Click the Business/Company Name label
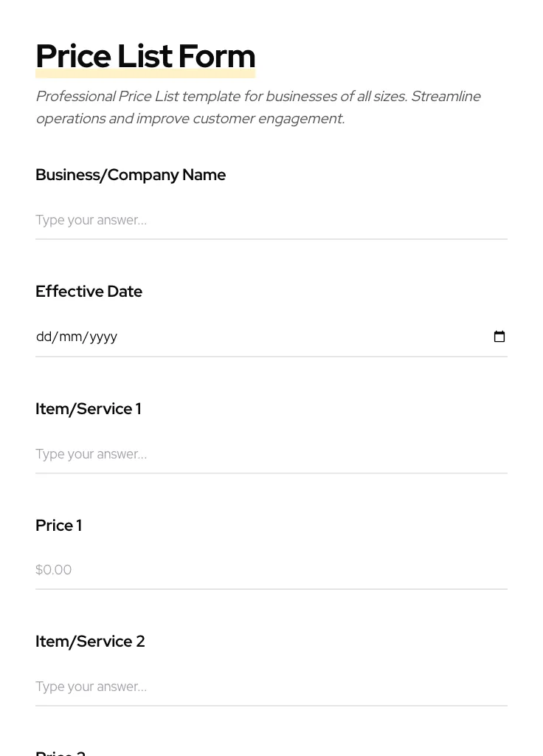The height and width of the screenshot is (756, 543). 131,175
